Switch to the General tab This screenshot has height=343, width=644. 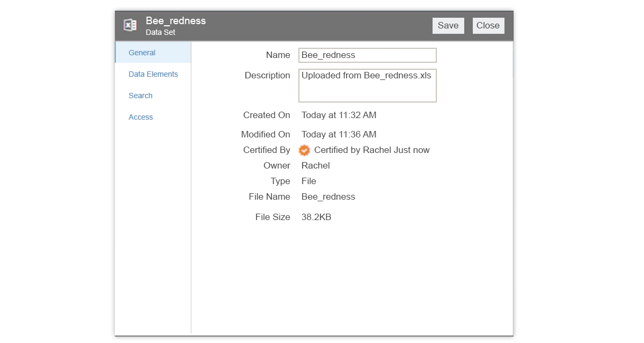(x=142, y=53)
